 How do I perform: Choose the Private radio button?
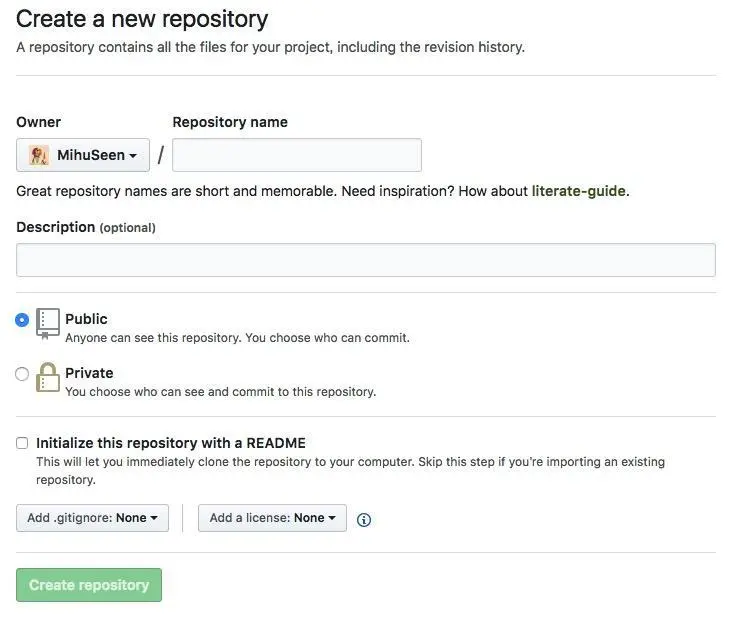point(22,374)
